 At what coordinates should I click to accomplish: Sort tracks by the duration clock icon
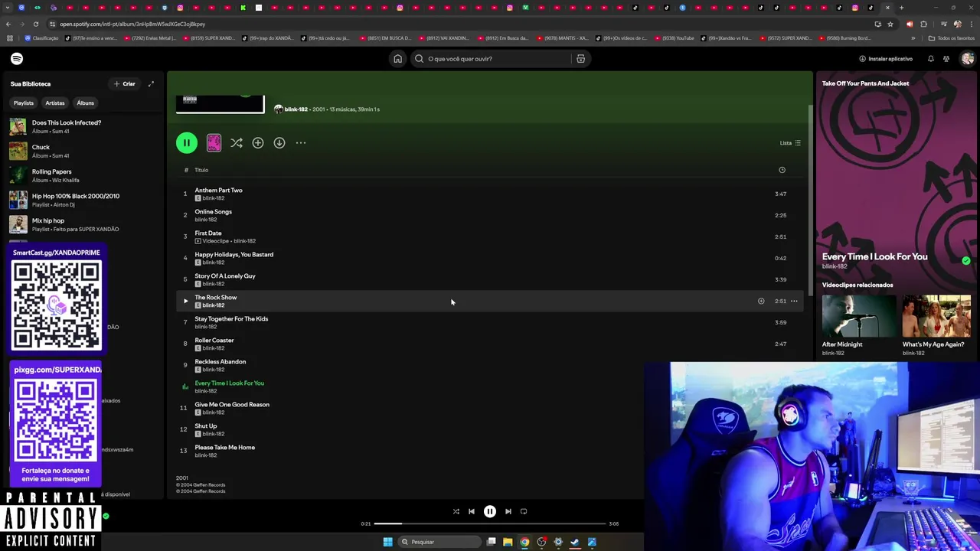pyautogui.click(x=782, y=170)
